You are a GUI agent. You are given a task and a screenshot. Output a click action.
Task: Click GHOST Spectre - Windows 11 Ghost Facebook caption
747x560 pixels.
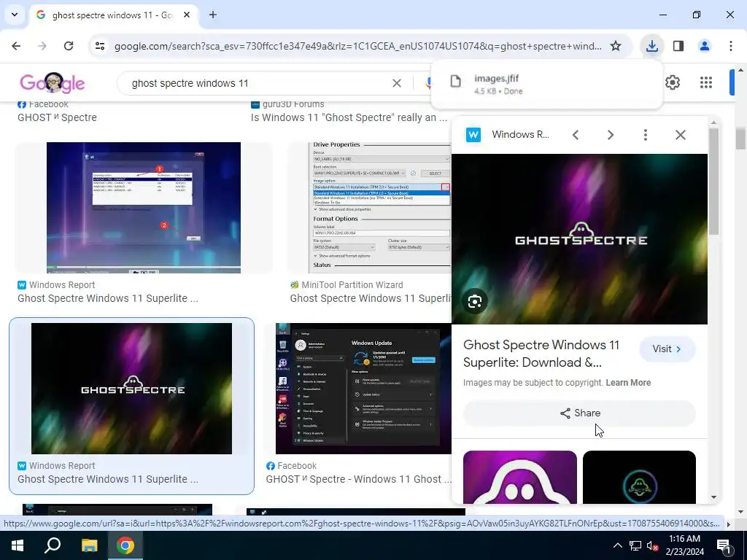point(358,479)
